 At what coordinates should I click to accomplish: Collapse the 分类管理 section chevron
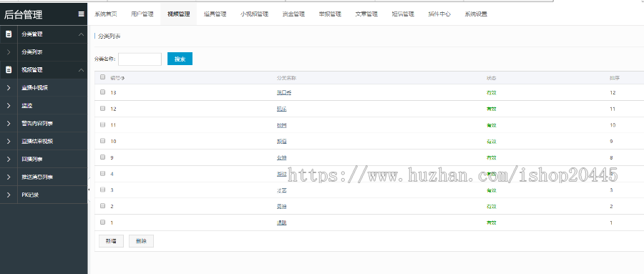81,34
